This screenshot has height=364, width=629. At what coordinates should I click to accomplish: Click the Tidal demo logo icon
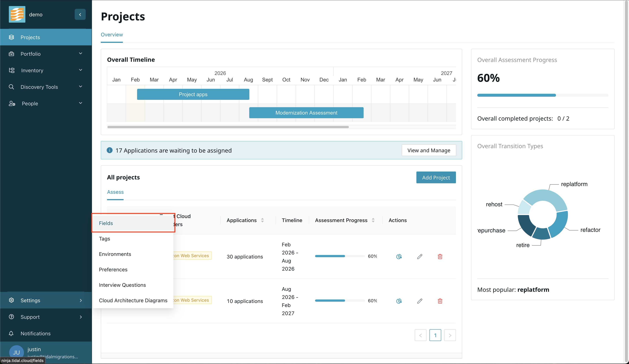(x=17, y=15)
